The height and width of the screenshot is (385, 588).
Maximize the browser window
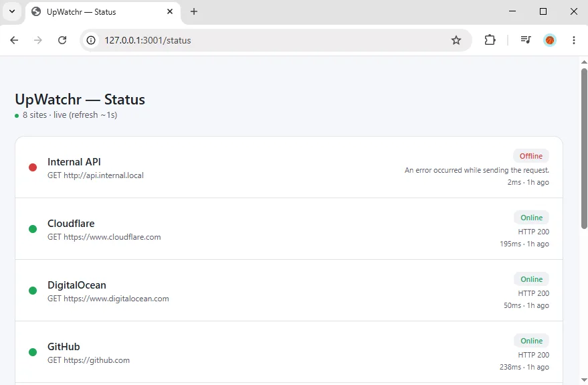click(543, 11)
